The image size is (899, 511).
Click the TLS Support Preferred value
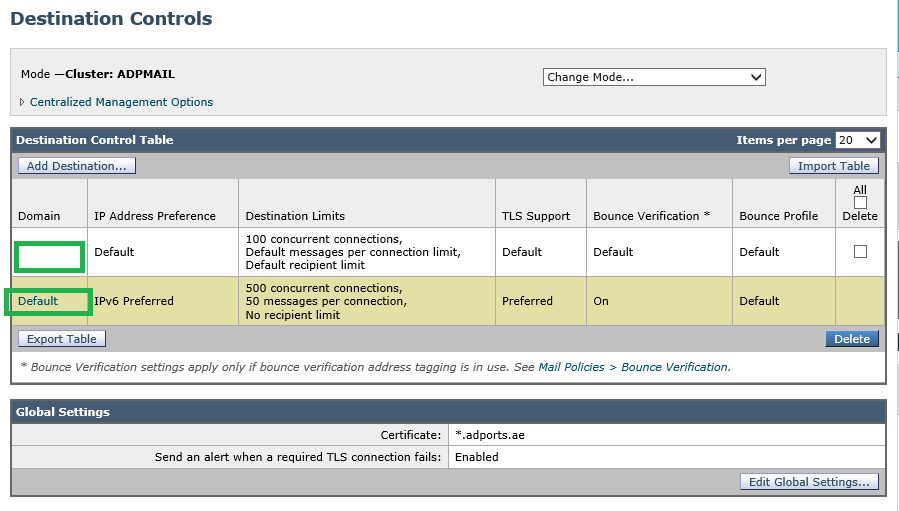pyautogui.click(x=527, y=301)
